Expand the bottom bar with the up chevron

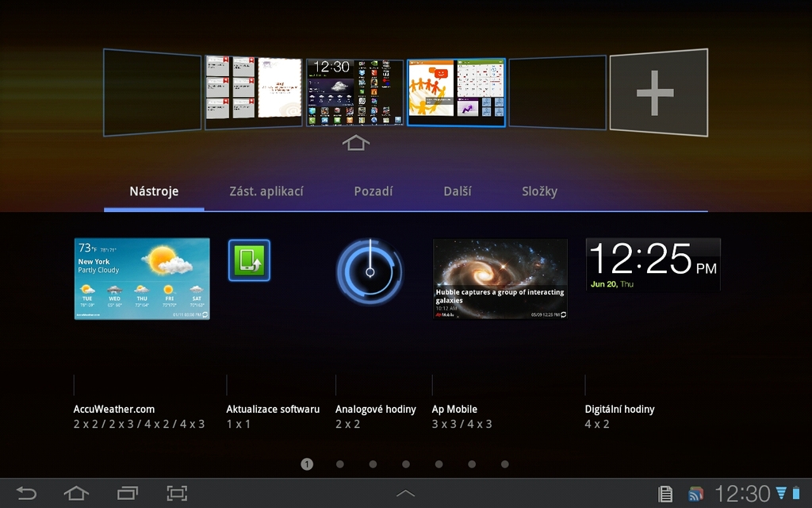click(x=405, y=493)
